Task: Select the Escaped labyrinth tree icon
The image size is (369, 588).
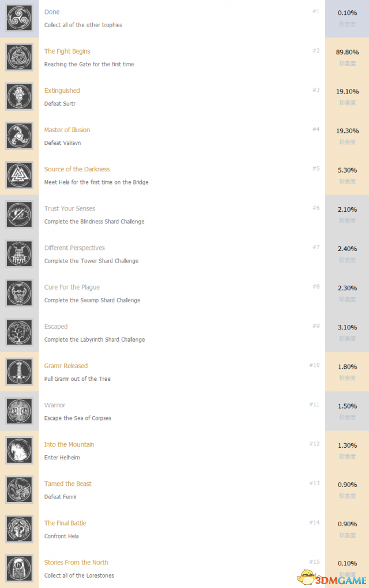Action: 19,332
